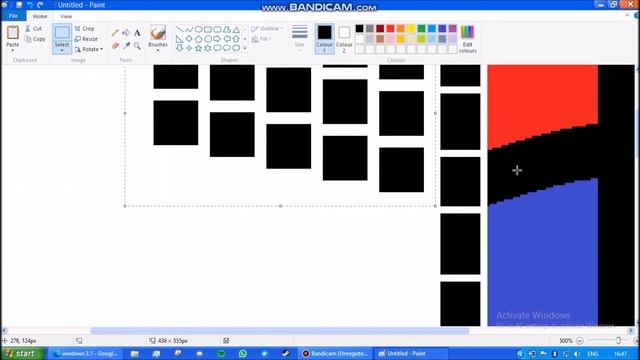Viewport: 640px width, 360px height.
Task: Pick the orange palette colour
Action: 401,29
